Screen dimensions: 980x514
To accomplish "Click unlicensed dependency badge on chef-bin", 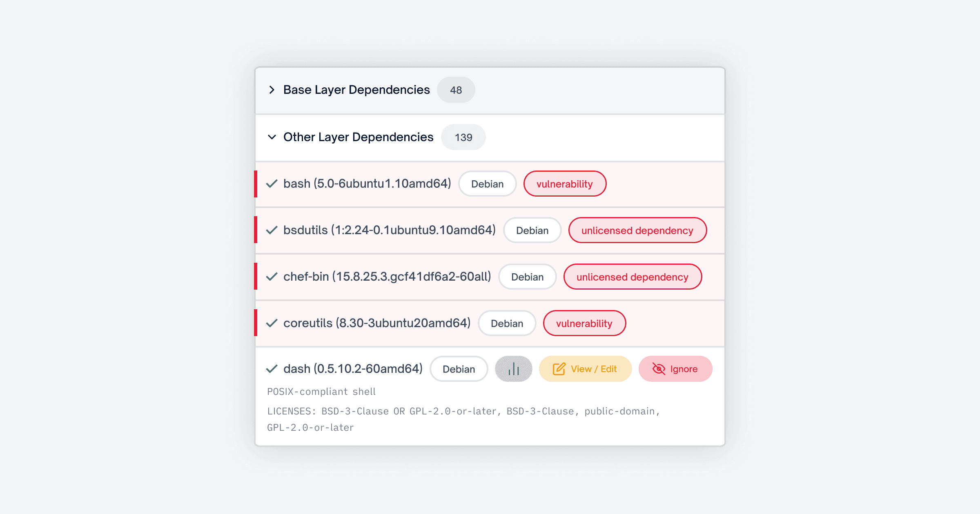I will (632, 277).
